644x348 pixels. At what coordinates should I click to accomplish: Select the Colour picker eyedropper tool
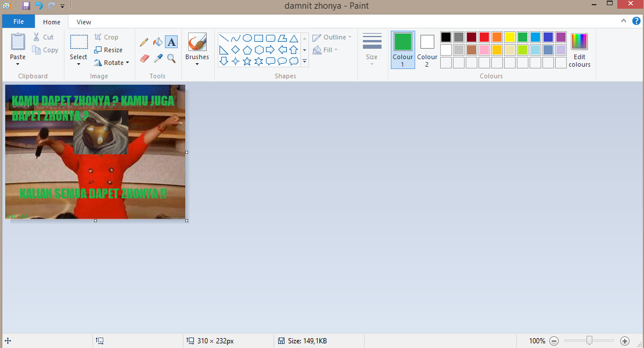(x=158, y=59)
